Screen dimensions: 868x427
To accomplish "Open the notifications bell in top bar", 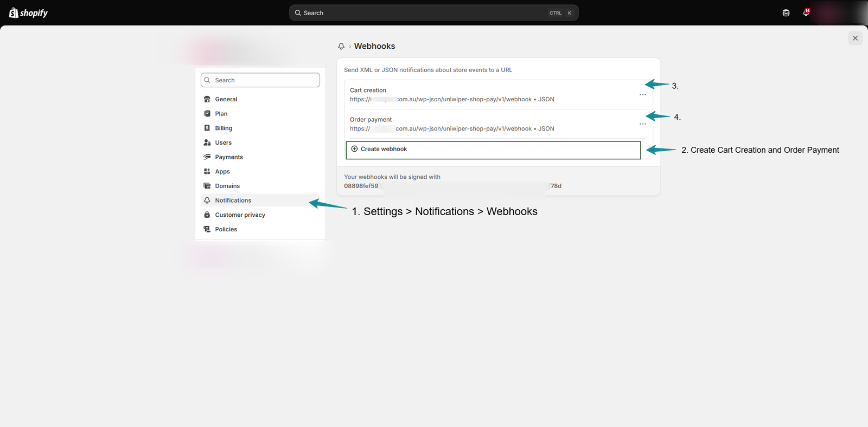I will 806,12.
